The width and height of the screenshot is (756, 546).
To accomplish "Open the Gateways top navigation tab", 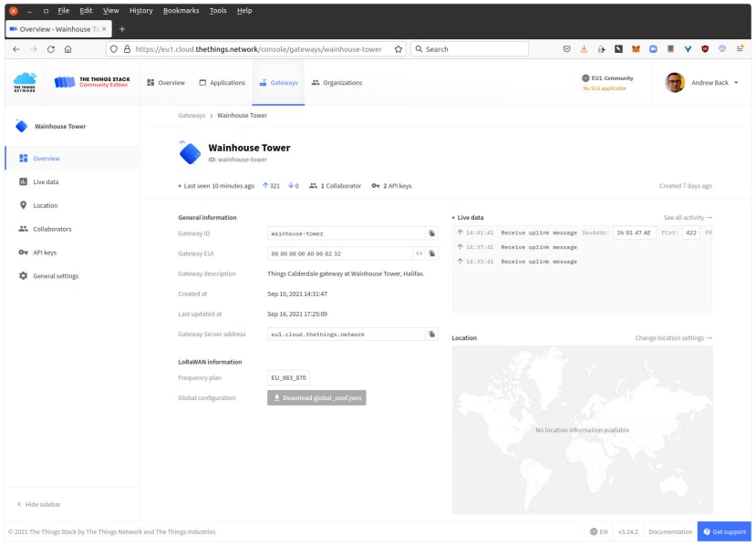I will pos(279,82).
